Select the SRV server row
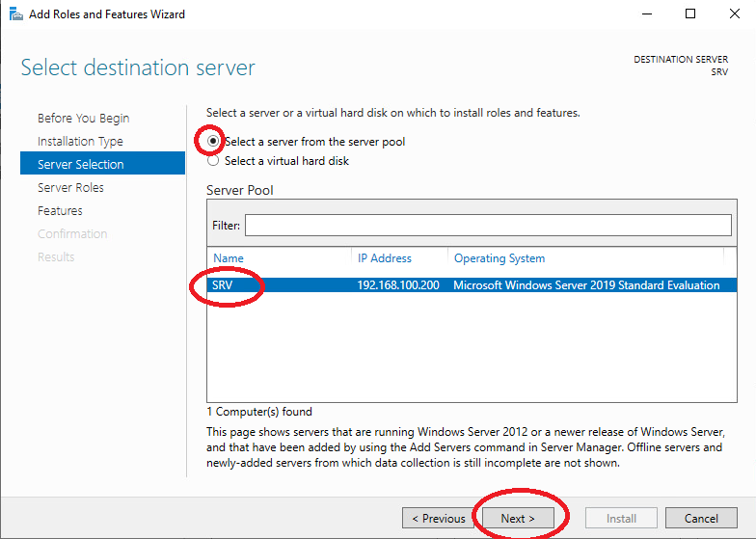Viewport: 756px width, 539px height. 472,285
